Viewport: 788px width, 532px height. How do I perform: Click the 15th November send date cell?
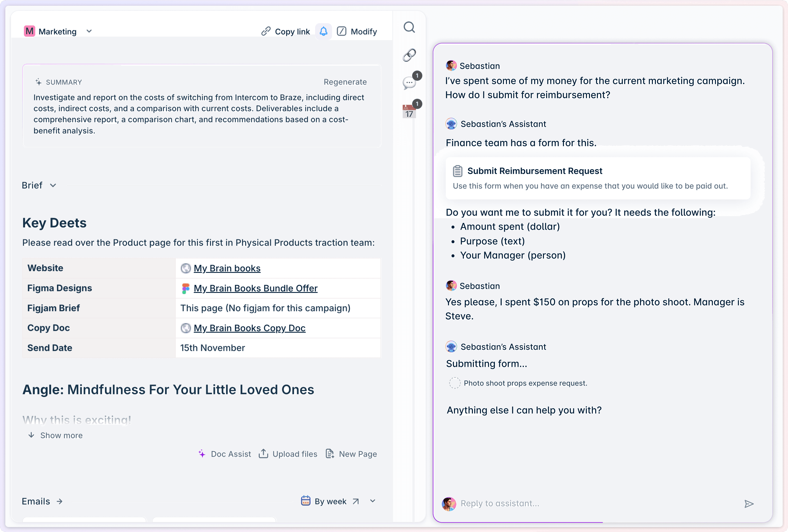coord(278,348)
